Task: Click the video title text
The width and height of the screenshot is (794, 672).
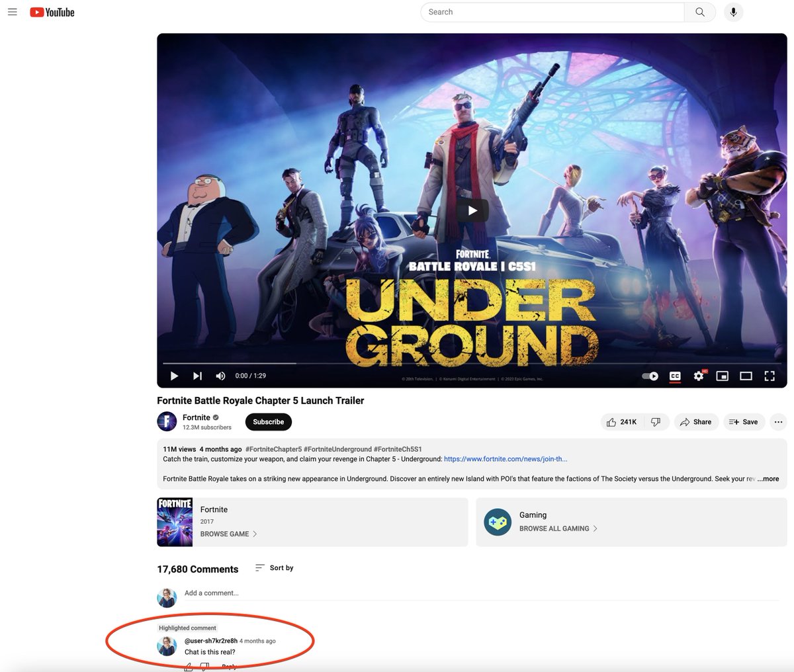Action: click(x=261, y=401)
